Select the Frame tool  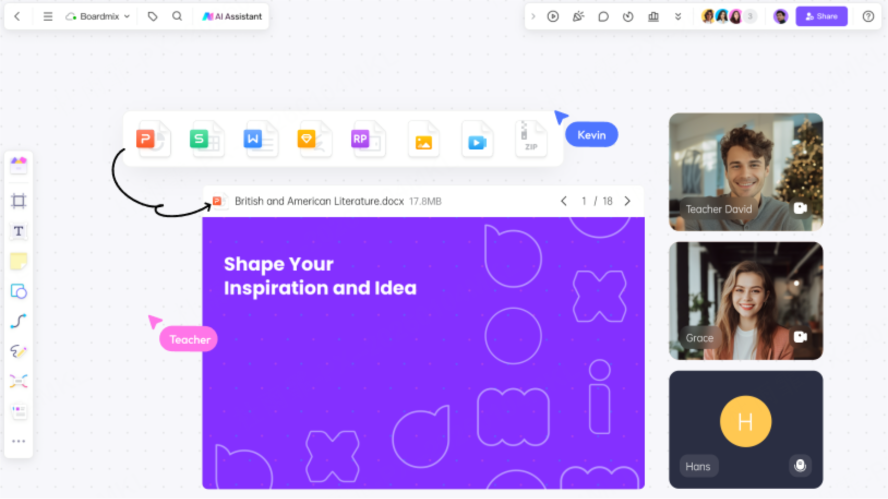coord(19,201)
